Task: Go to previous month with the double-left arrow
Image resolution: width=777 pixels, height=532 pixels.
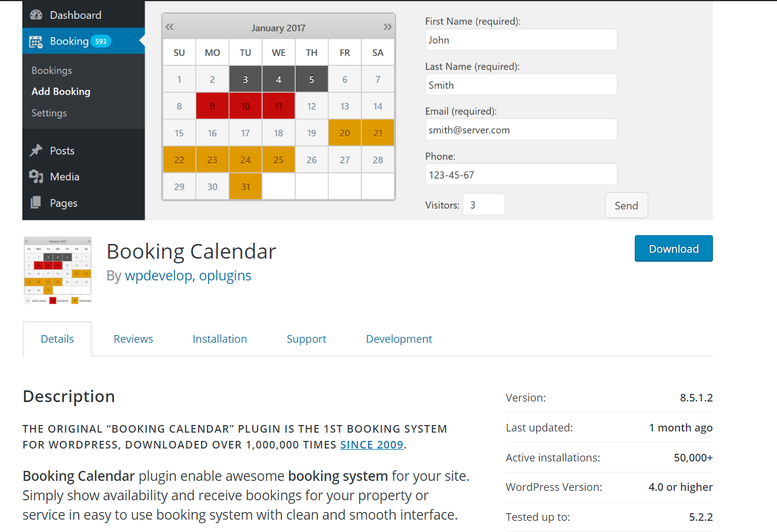Action: pos(169,26)
